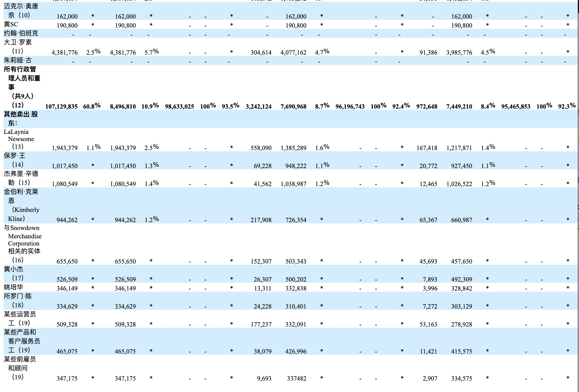Select the 黄SC row label
579x392 pixels.
coord(11,24)
